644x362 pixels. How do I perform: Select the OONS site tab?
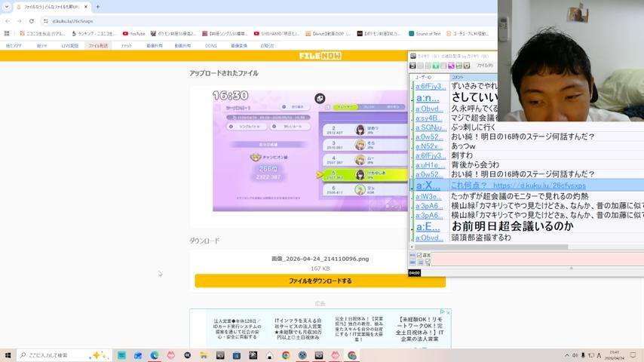point(210,45)
